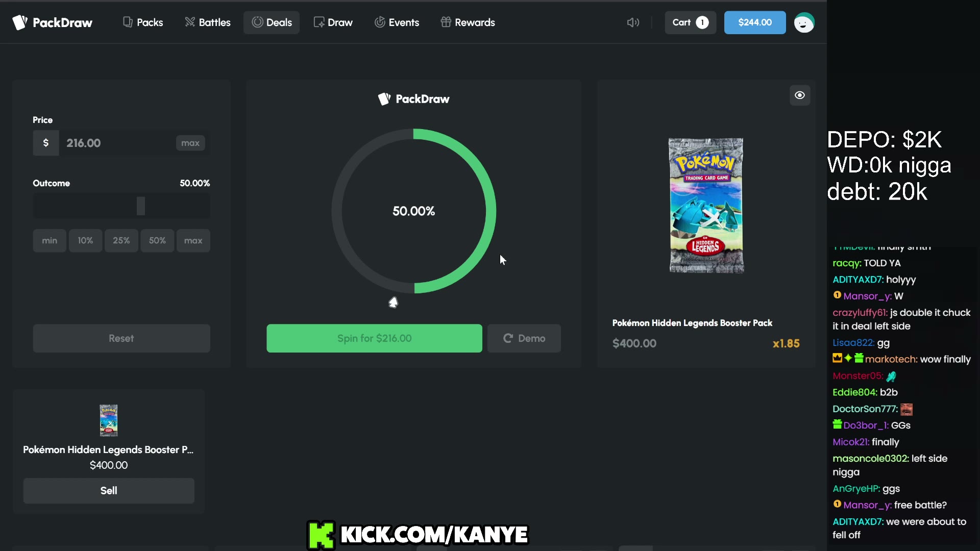The height and width of the screenshot is (551, 980).
Task: Set price to max
Action: click(190, 143)
